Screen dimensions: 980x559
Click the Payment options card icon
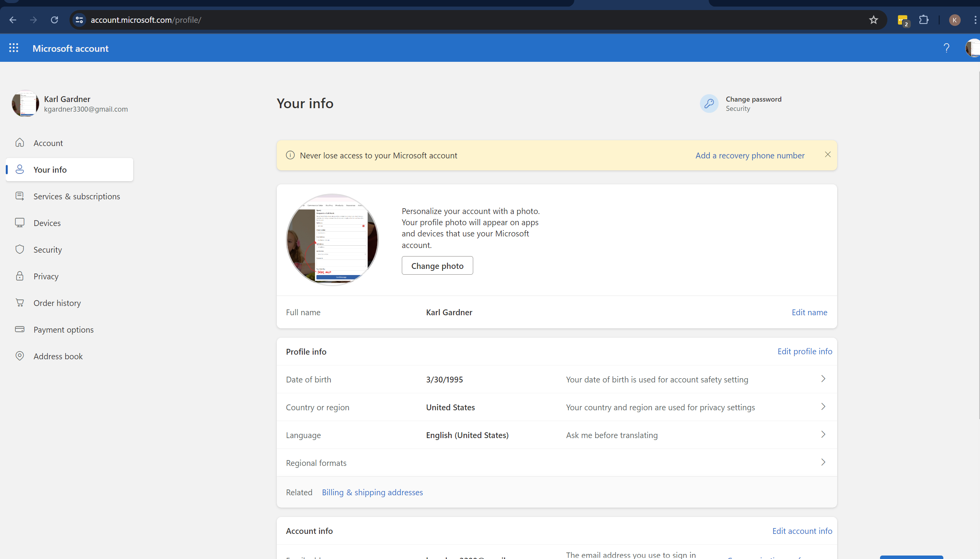[20, 330]
